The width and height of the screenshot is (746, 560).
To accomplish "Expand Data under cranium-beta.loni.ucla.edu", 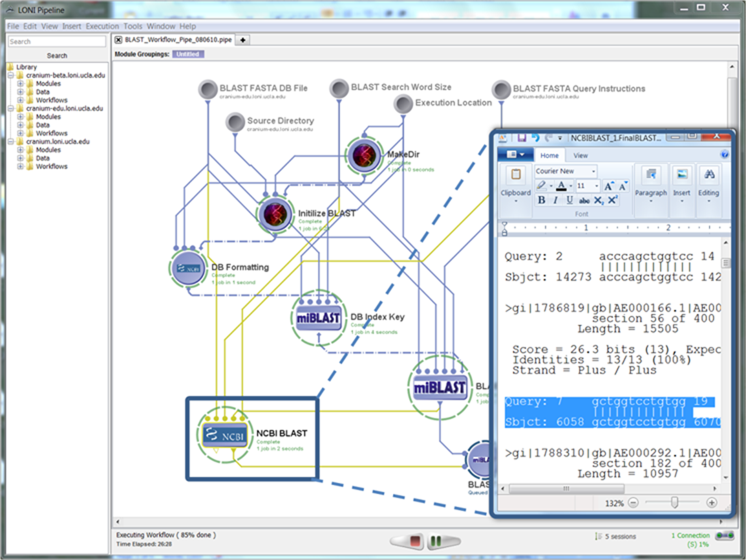I will [20, 92].
